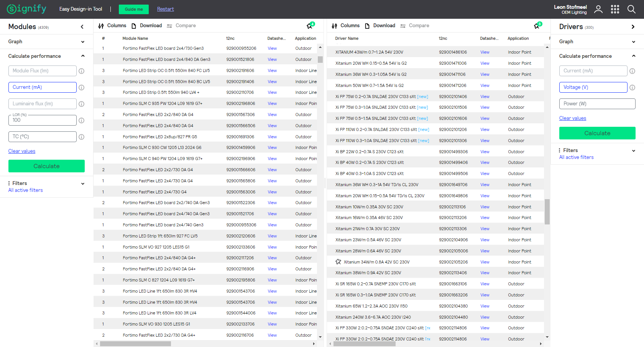Click the Restart link in header
Viewport: 644px width, 347px height.
point(165,9)
